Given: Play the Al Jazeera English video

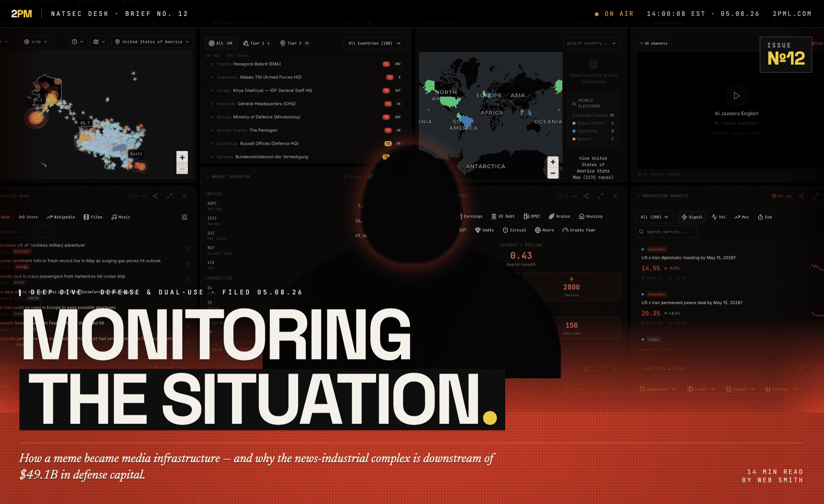Looking at the screenshot, I should (x=736, y=96).
